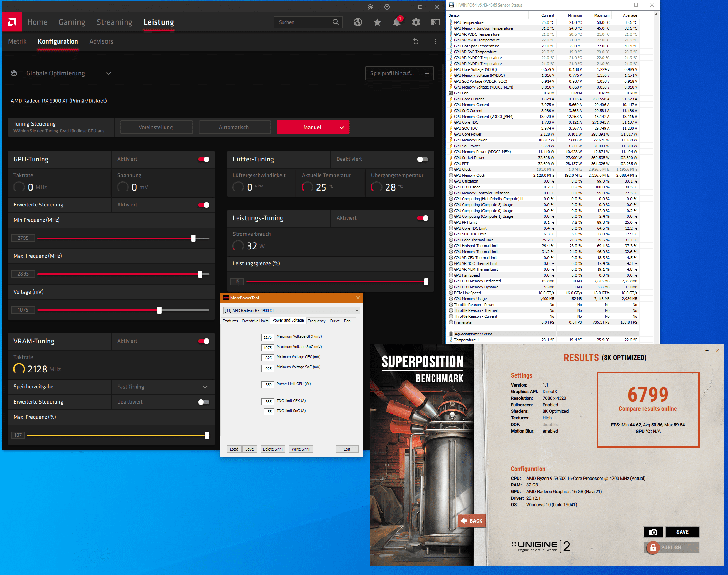Click the HWiNFO64 title bar app icon

(x=452, y=5)
